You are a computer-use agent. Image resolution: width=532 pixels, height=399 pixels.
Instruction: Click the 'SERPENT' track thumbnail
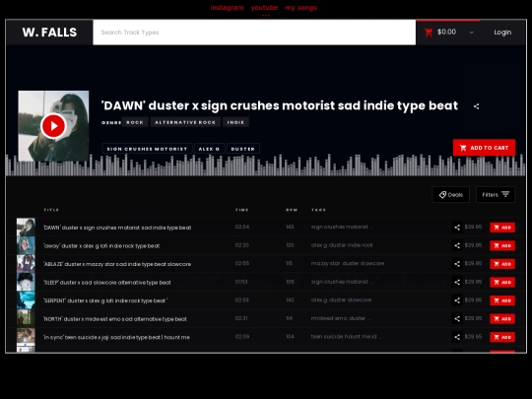pyautogui.click(x=26, y=300)
